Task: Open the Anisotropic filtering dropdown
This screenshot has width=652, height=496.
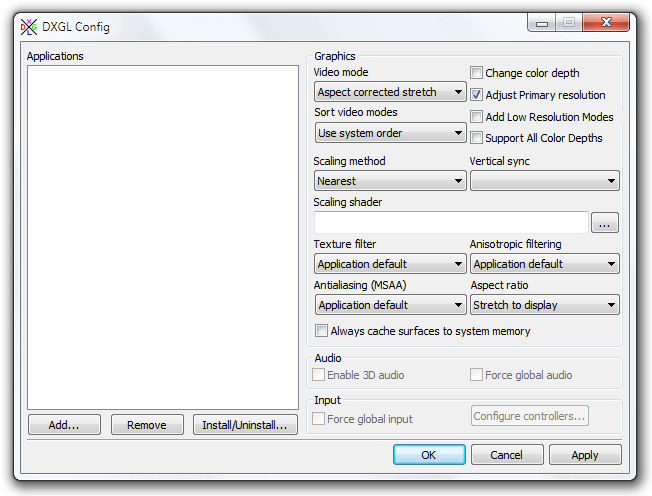Action: coord(544,264)
